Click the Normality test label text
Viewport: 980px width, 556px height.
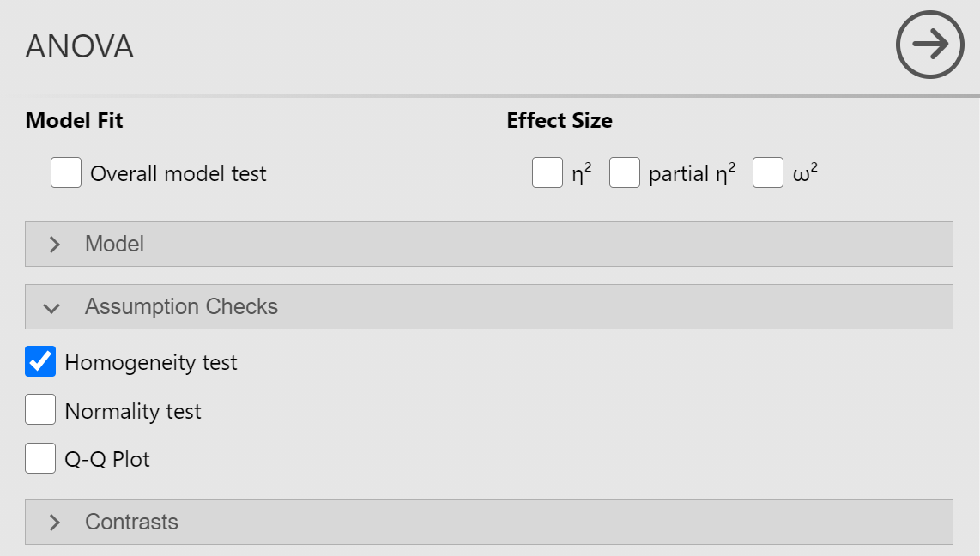[133, 411]
